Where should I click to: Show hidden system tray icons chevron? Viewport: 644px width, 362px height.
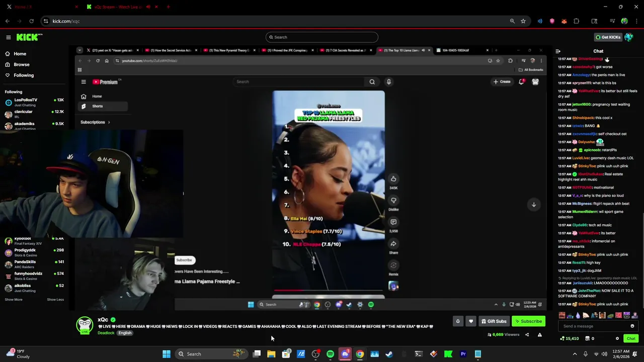[x=575, y=354]
